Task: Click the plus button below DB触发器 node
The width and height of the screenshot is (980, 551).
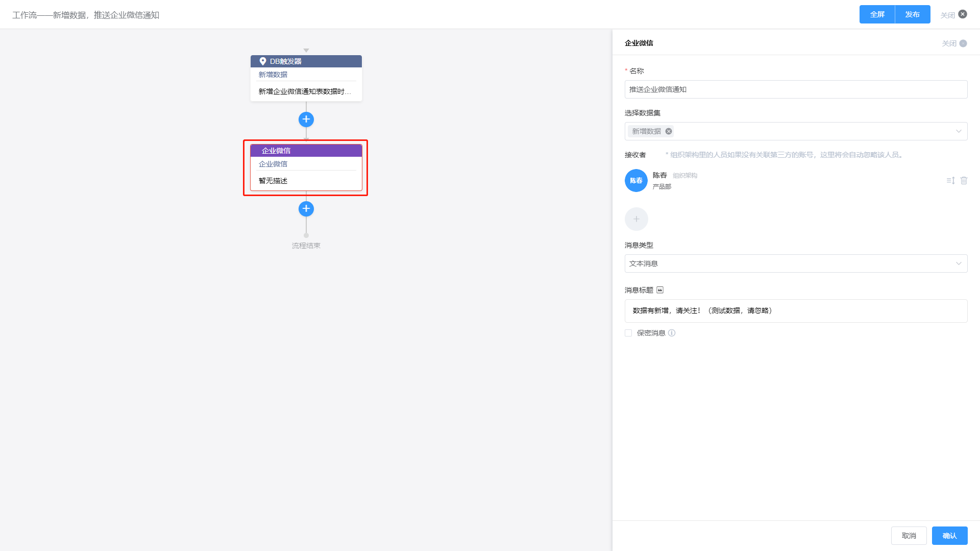Action: (x=306, y=119)
